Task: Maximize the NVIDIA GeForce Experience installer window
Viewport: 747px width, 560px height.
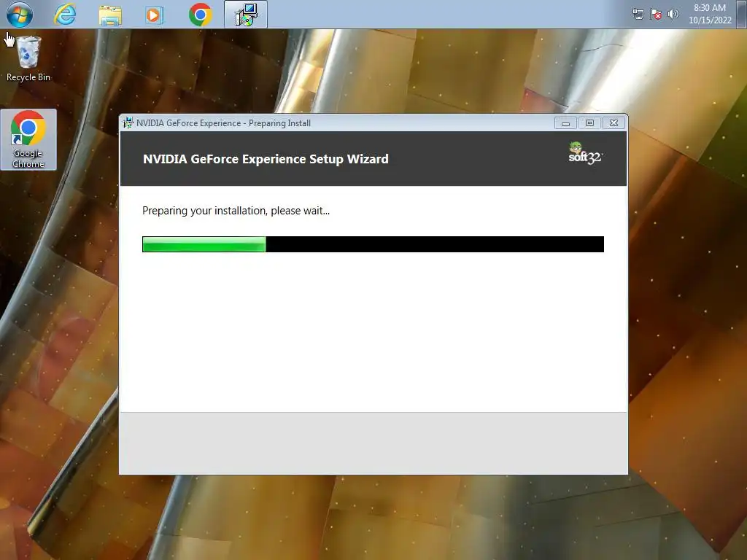Action: pos(589,122)
